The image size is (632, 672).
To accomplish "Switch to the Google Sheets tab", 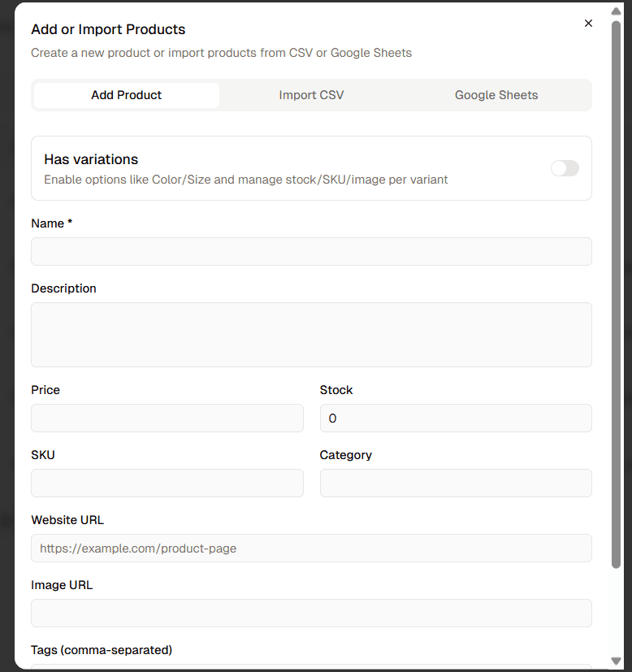I will [x=496, y=95].
